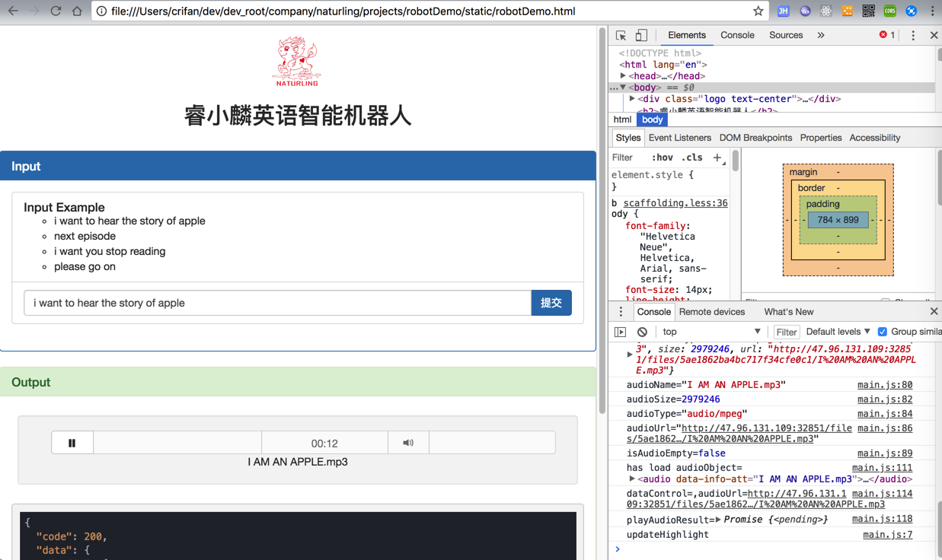Image resolution: width=942 pixels, height=560 pixels.
Task: Click the console prompt line
Action: [774, 549]
